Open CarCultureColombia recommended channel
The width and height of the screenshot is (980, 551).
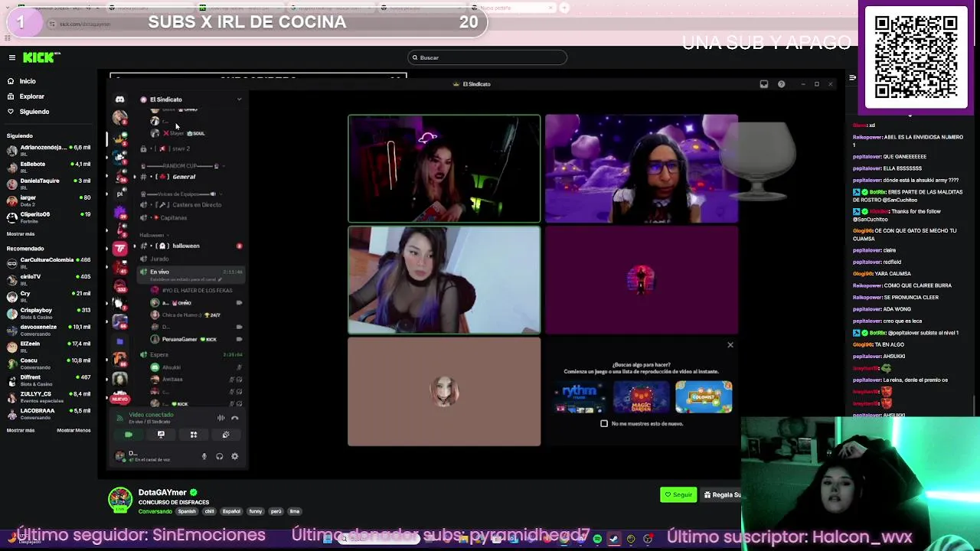(48, 262)
